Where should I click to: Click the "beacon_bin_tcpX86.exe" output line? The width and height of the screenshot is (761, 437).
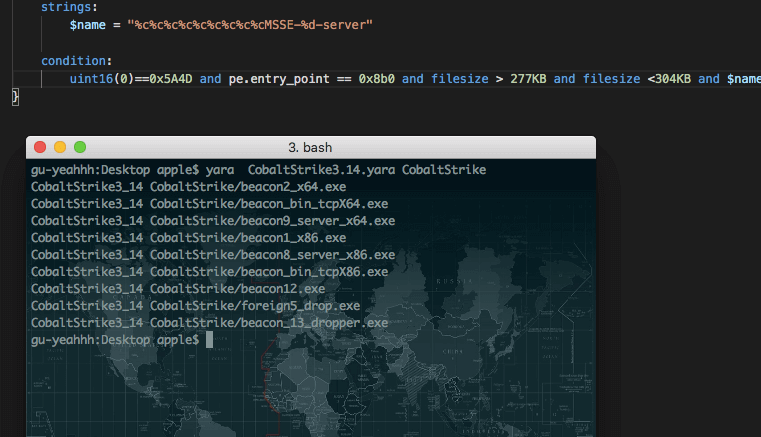tap(210, 272)
